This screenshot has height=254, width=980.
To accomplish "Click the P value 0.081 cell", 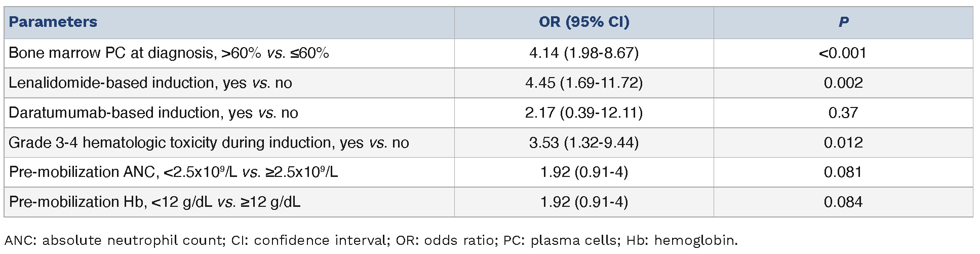I will point(843,172).
